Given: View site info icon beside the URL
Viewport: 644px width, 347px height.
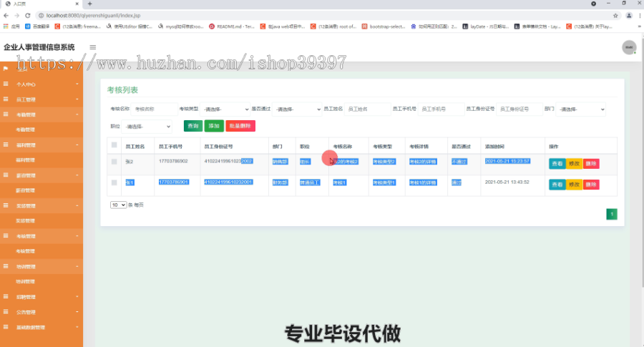Looking at the screenshot, I should pyautogui.click(x=41, y=16).
